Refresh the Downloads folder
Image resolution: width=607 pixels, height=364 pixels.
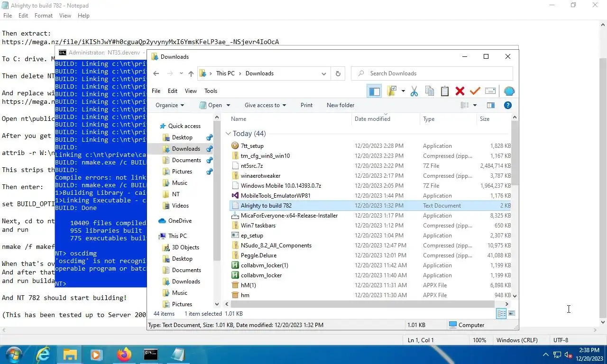[338, 73]
